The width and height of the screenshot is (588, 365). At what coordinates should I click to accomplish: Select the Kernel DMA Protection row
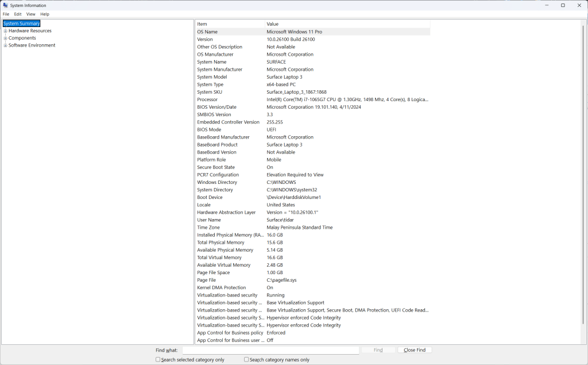click(313, 287)
